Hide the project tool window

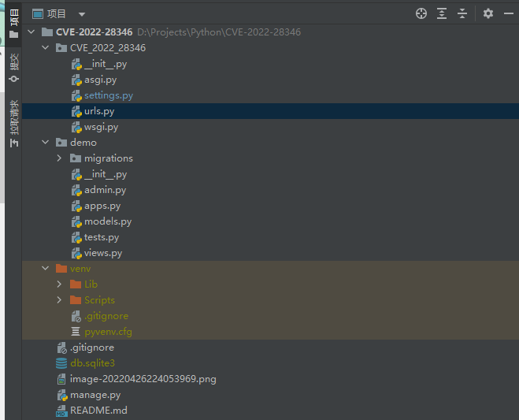pyautogui.click(x=509, y=13)
